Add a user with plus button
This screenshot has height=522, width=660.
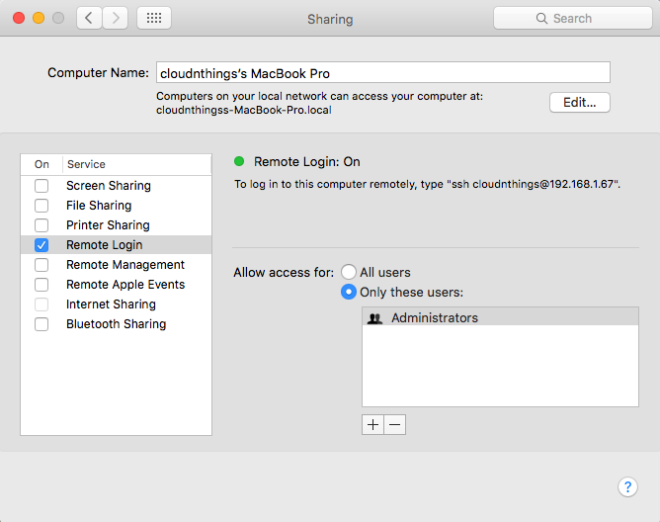(373, 424)
